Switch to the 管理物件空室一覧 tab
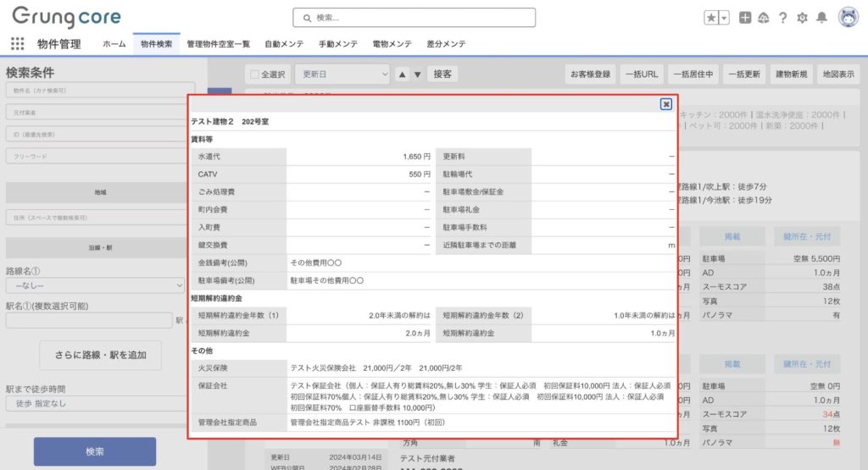 [x=218, y=44]
